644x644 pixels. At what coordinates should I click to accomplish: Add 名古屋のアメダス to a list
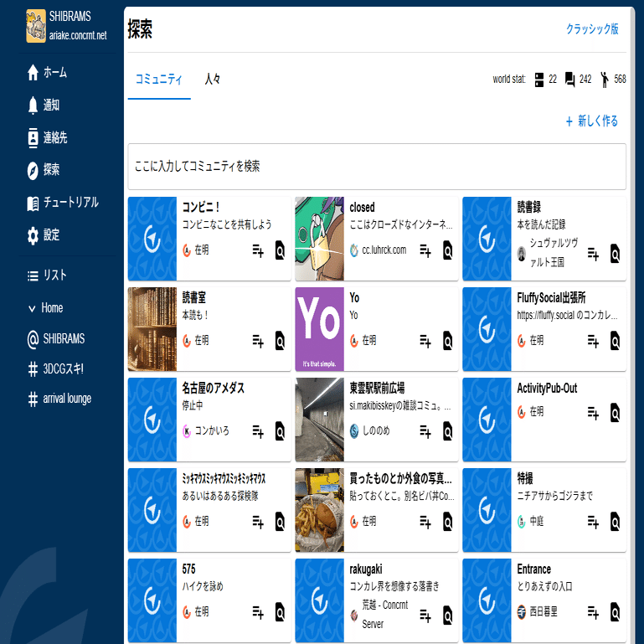coord(258,431)
